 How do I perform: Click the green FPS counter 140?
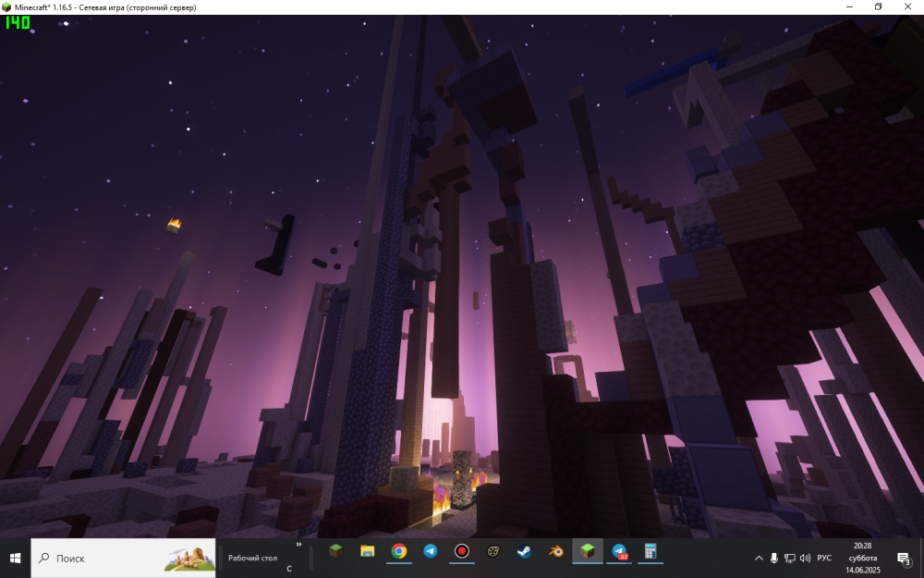[x=18, y=23]
